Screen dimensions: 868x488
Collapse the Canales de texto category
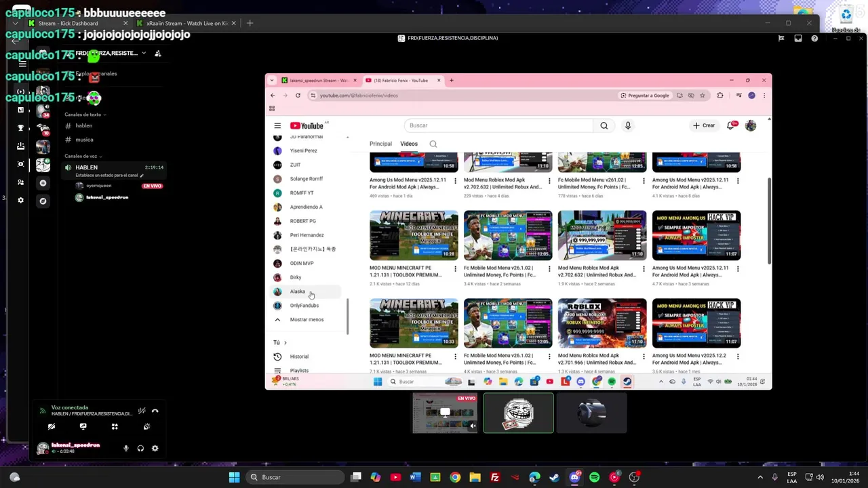(85, 115)
